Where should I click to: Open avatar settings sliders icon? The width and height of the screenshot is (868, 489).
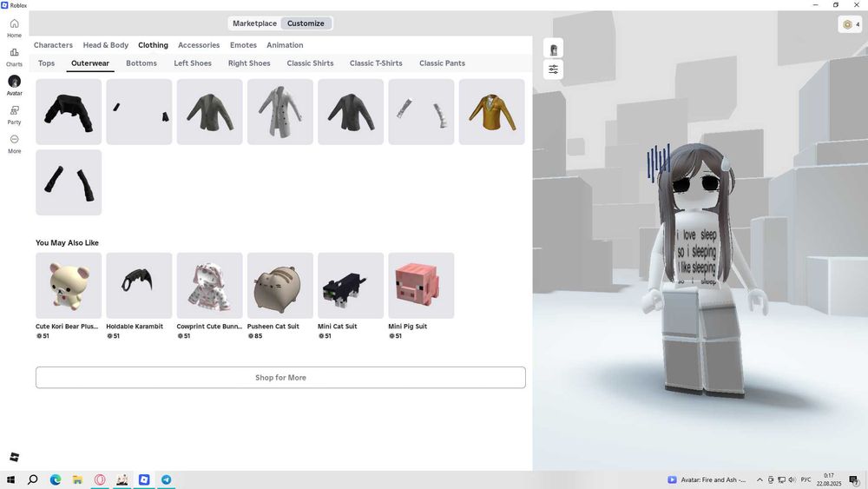click(553, 69)
